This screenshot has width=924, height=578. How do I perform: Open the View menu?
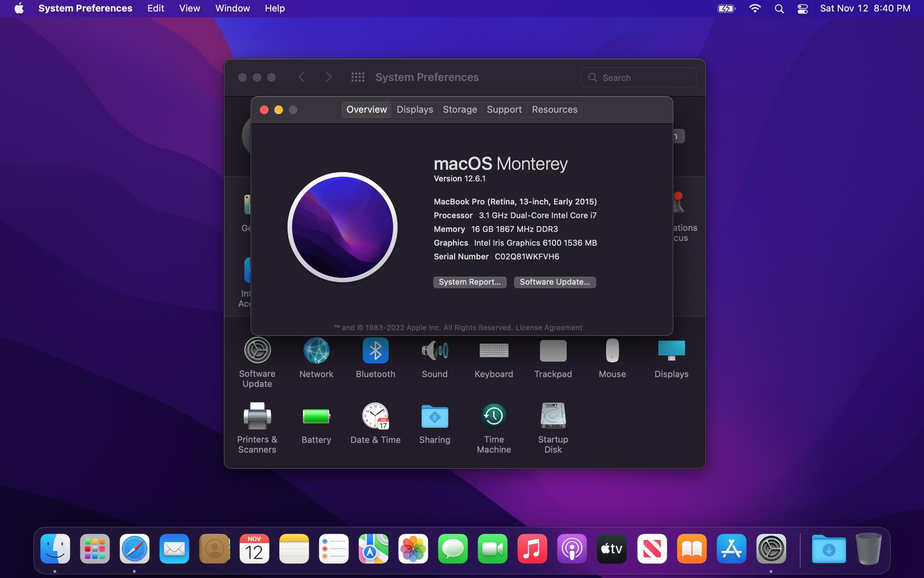click(x=189, y=9)
